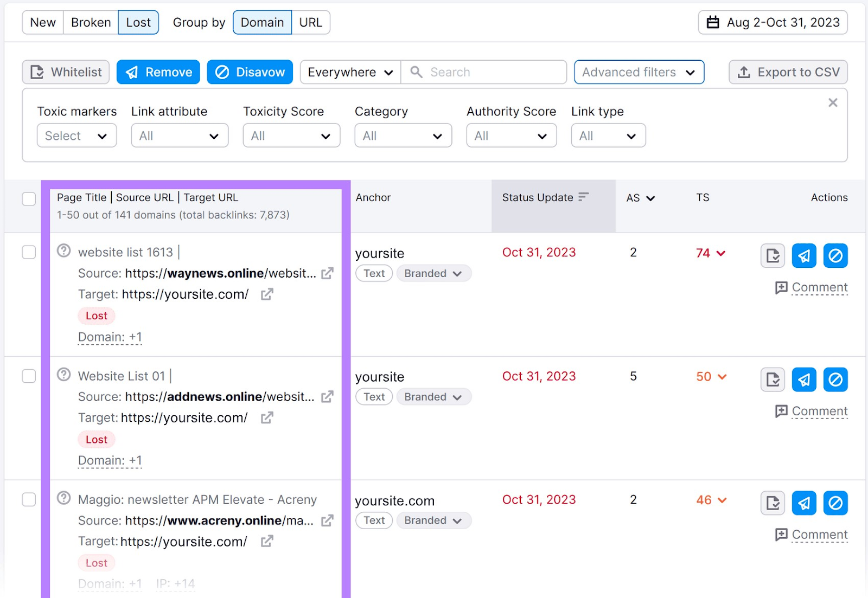Click the magnifier icon in the search box

coord(416,72)
